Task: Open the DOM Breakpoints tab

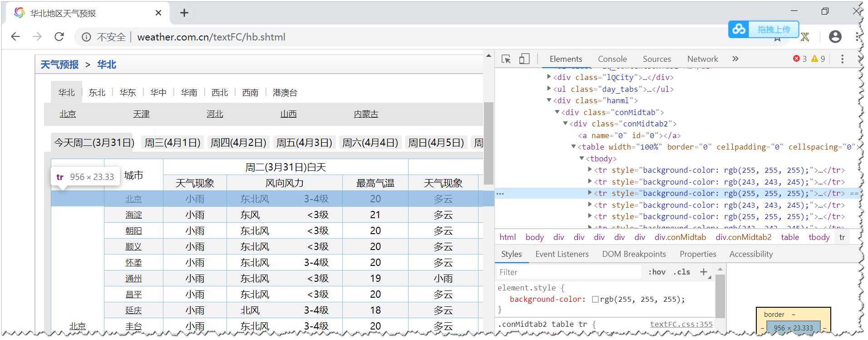Action: 634,254
